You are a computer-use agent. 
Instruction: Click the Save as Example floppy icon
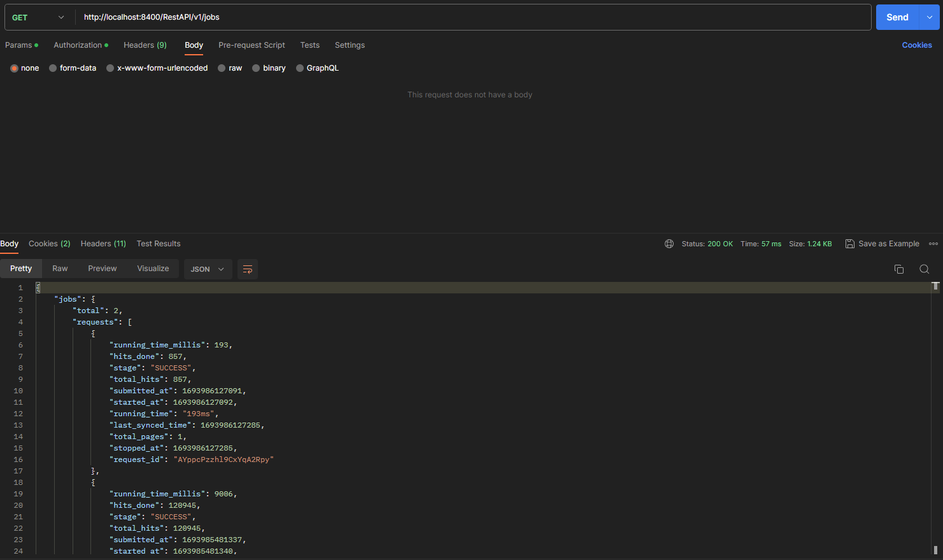point(850,244)
